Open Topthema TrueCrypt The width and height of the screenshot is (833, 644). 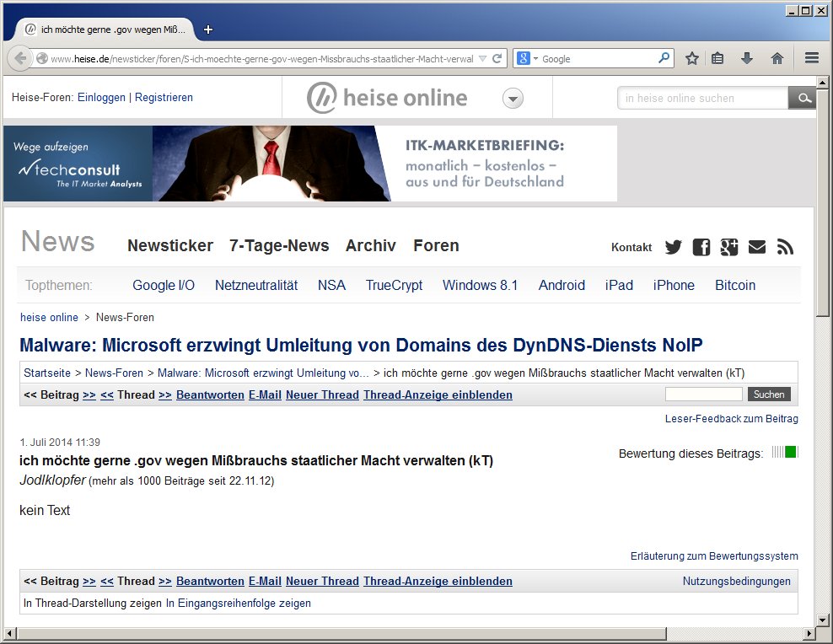394,285
